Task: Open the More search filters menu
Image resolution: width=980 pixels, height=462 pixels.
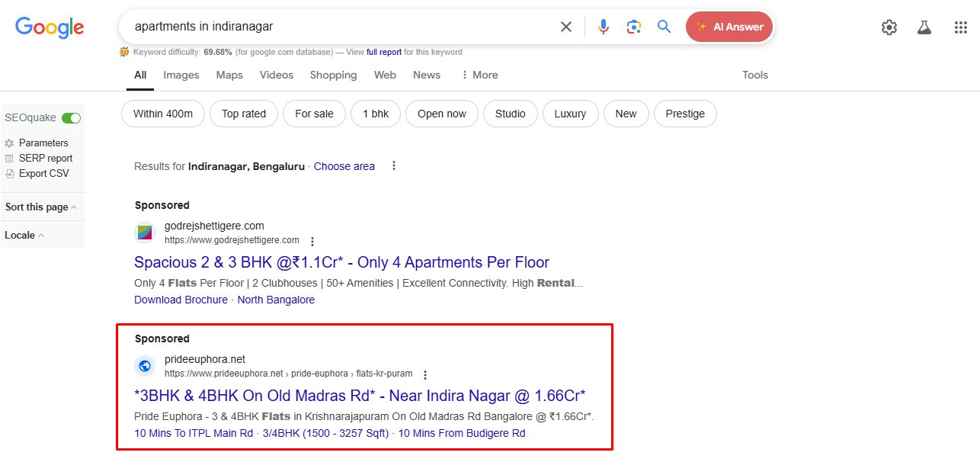Action: pyautogui.click(x=479, y=75)
